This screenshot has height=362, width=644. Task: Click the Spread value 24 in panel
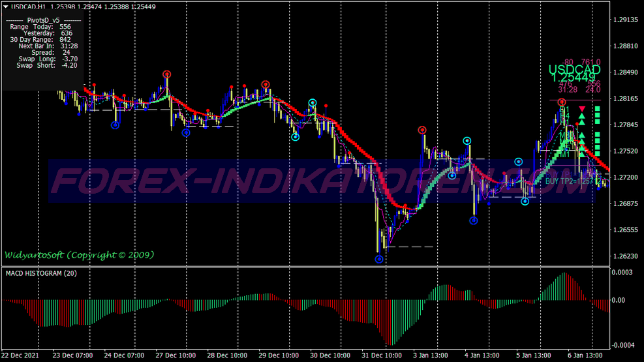coord(66,53)
